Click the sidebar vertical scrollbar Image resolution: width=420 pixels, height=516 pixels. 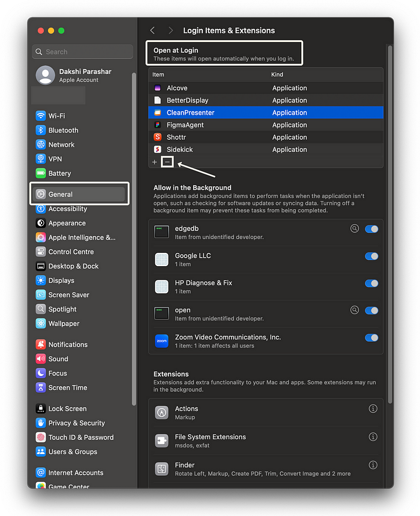pos(134,238)
